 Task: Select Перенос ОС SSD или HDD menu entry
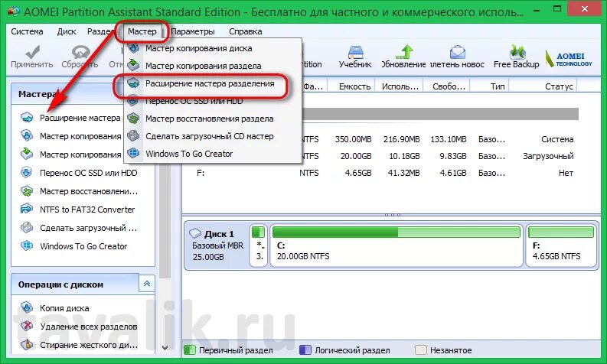pyautogui.click(x=194, y=101)
